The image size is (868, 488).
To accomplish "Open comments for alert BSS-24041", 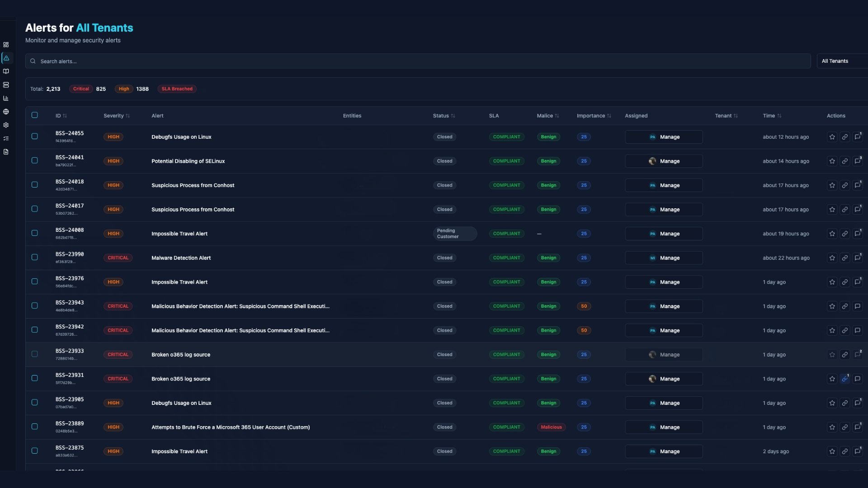I will click(x=858, y=161).
